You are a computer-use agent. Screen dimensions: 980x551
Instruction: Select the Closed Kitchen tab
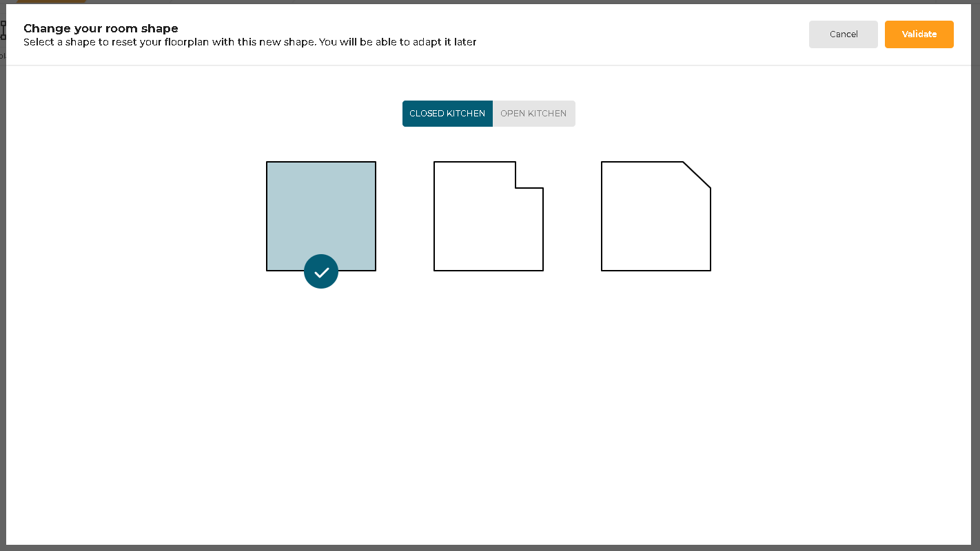click(x=447, y=114)
